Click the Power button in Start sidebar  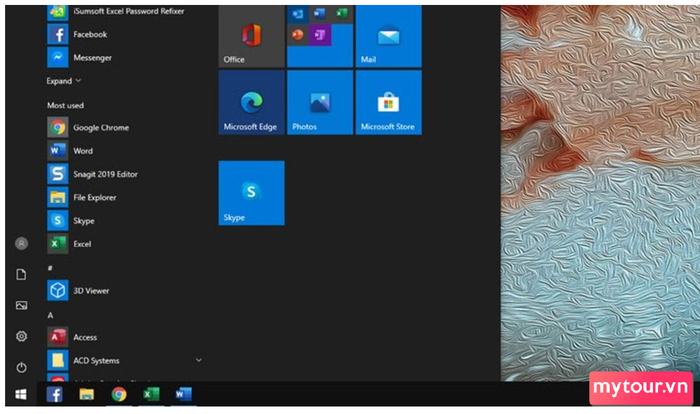(21, 367)
